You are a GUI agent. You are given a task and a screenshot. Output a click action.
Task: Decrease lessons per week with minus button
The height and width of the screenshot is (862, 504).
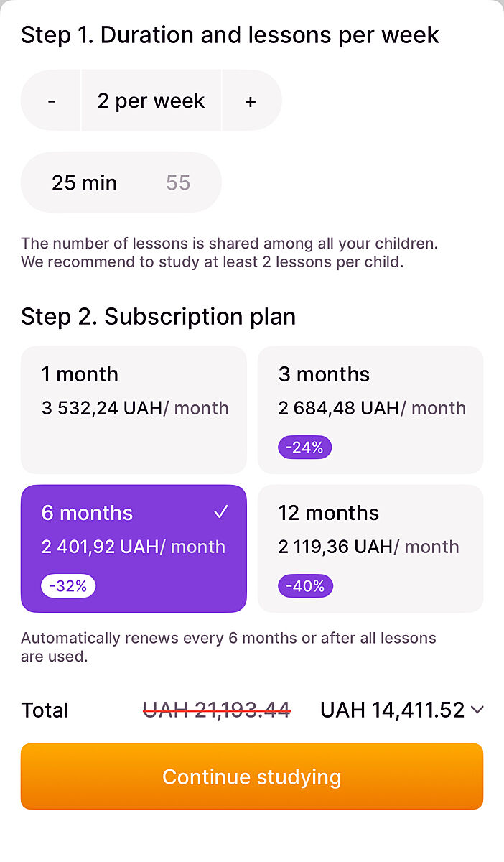[52, 101]
